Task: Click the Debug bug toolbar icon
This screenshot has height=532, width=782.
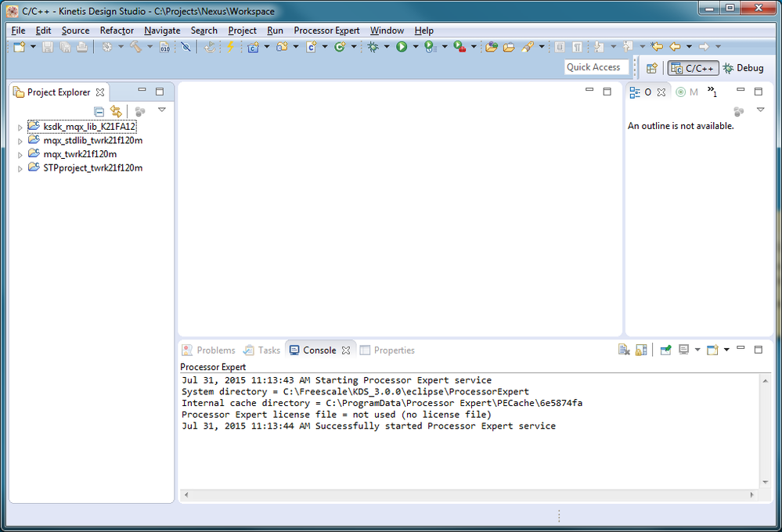Action: point(373,47)
